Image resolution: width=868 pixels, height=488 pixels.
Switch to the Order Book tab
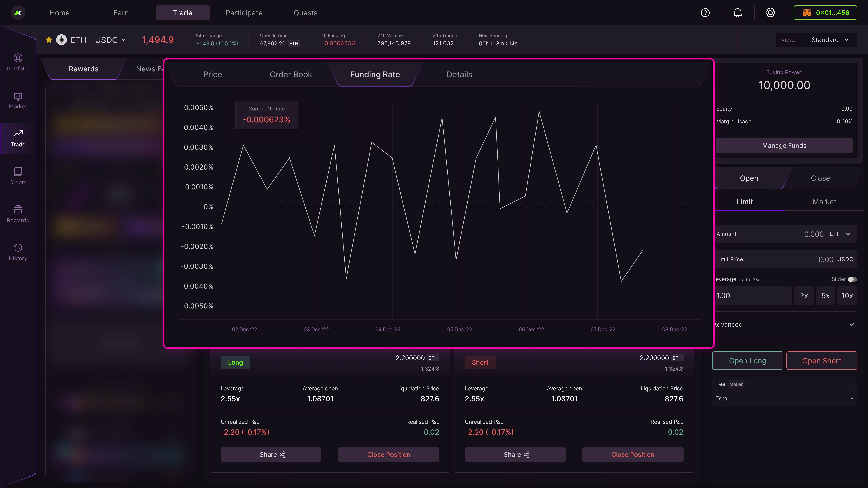[x=291, y=74]
